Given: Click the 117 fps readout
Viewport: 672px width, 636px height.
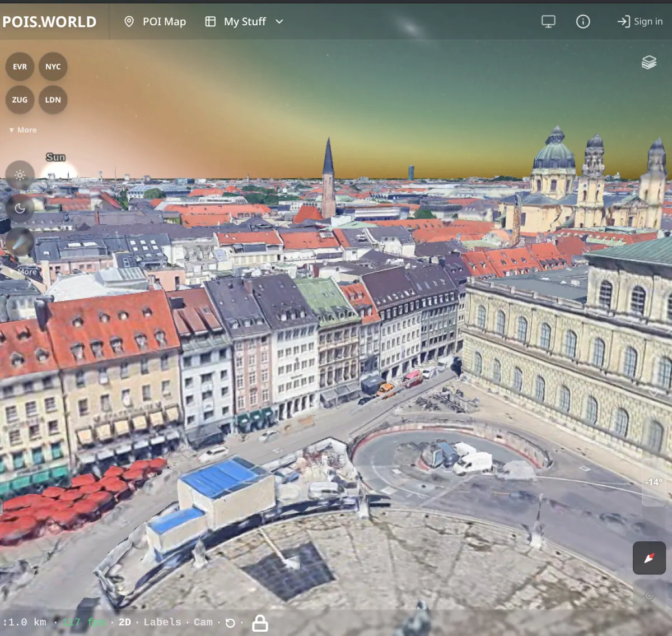Looking at the screenshot, I should click(x=83, y=622).
